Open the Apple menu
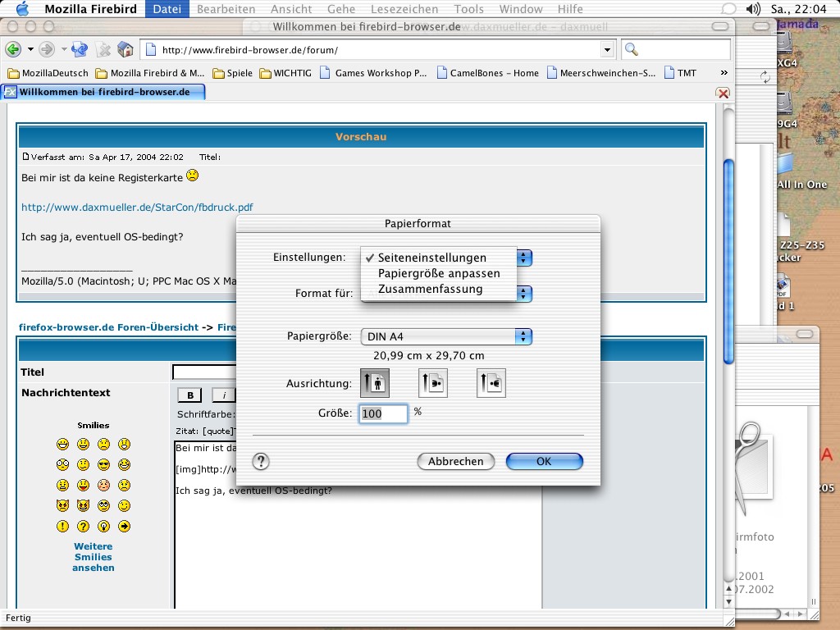The image size is (840, 630). (x=22, y=8)
